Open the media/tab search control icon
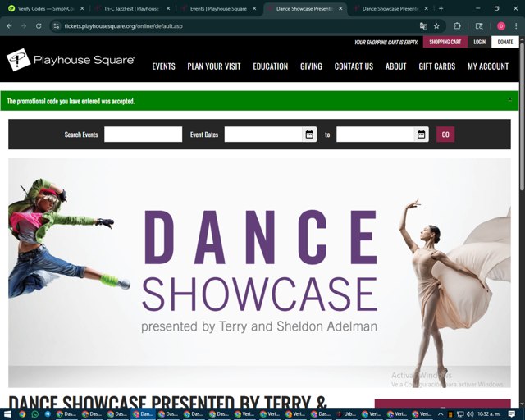 pyautogui.click(x=479, y=26)
